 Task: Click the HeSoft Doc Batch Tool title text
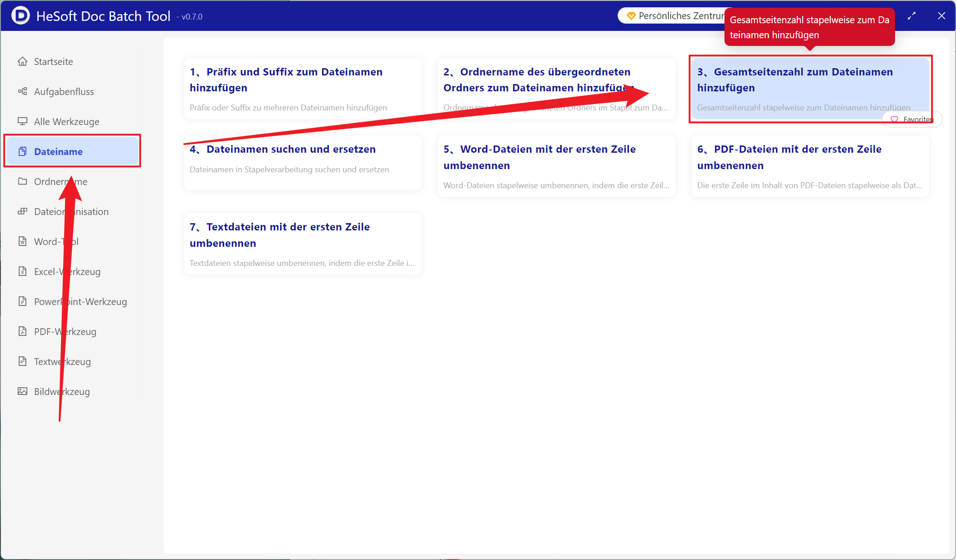click(x=103, y=16)
